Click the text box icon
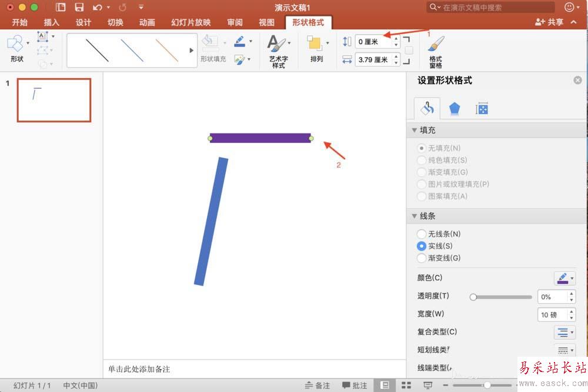 tap(43, 36)
